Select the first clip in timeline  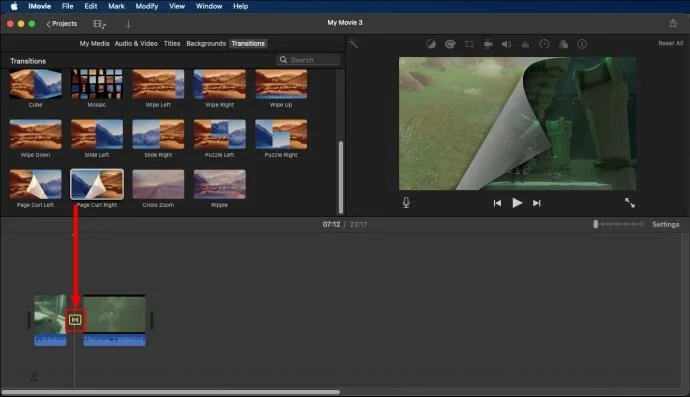[x=50, y=314]
